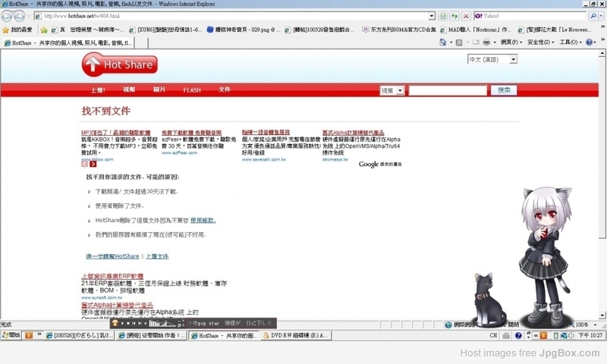Click the blue help question mark icon

tap(589, 42)
